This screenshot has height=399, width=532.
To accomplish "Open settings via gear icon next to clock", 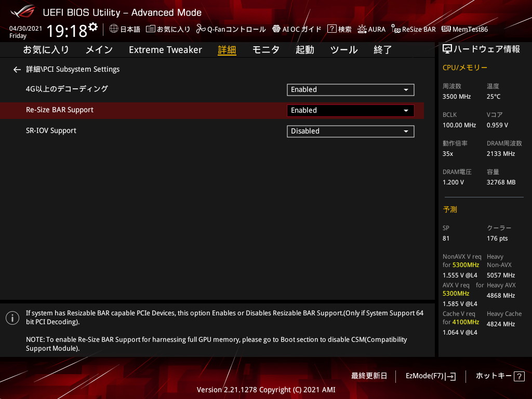I will click(x=93, y=27).
